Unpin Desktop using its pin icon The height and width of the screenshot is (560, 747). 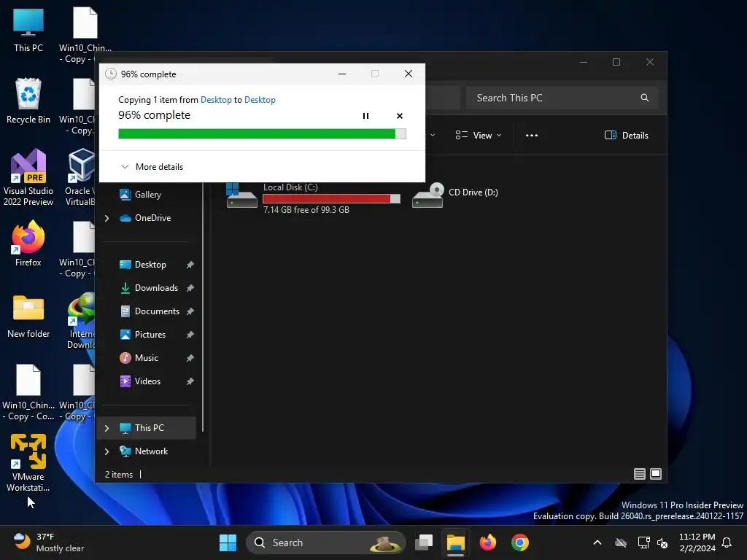(190, 265)
